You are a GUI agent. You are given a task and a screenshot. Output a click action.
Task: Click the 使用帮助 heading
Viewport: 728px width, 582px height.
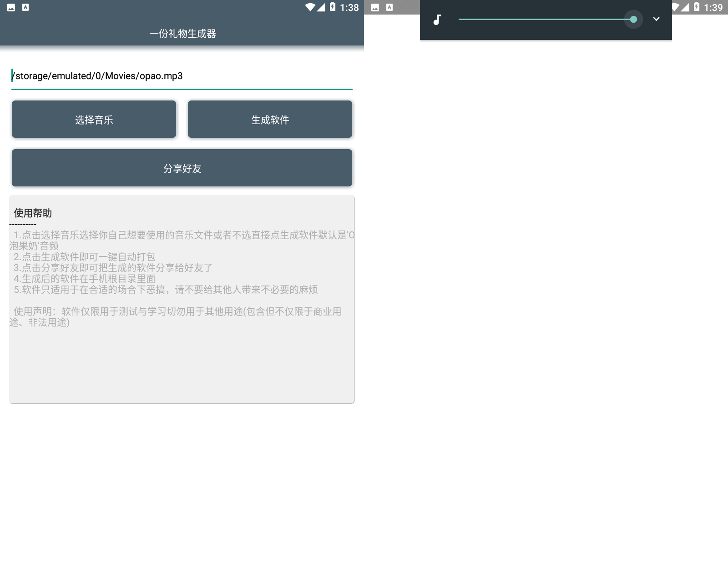click(33, 213)
